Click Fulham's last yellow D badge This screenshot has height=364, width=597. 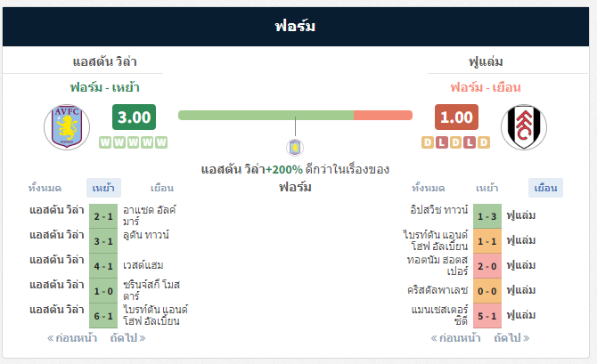484,142
